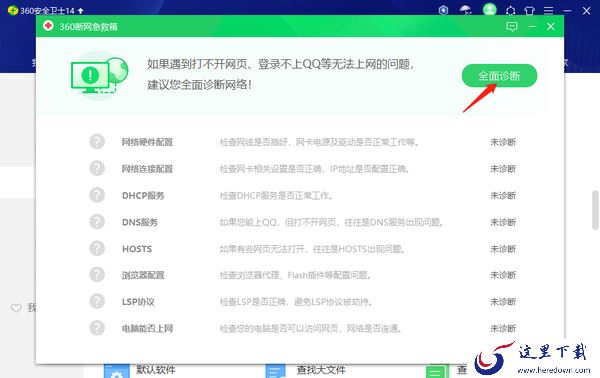The height and width of the screenshot is (378, 600).
Task: Click the heart favorites icon in main window
Action: click(x=16, y=308)
